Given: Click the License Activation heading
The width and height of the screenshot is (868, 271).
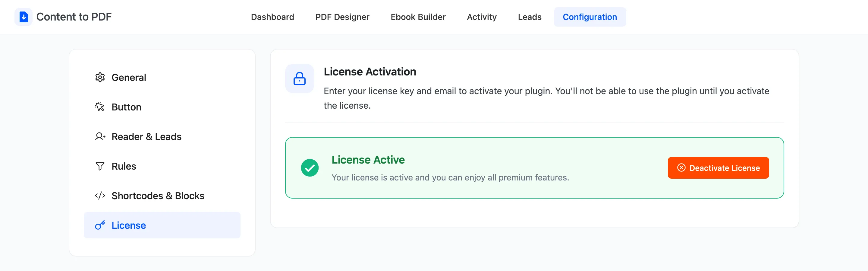Looking at the screenshot, I should 370,72.
